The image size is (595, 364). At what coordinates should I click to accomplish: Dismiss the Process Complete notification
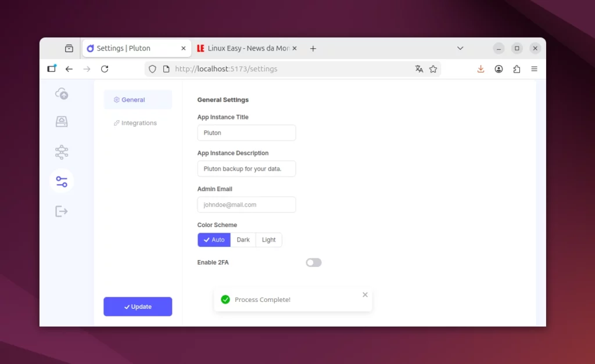click(365, 295)
